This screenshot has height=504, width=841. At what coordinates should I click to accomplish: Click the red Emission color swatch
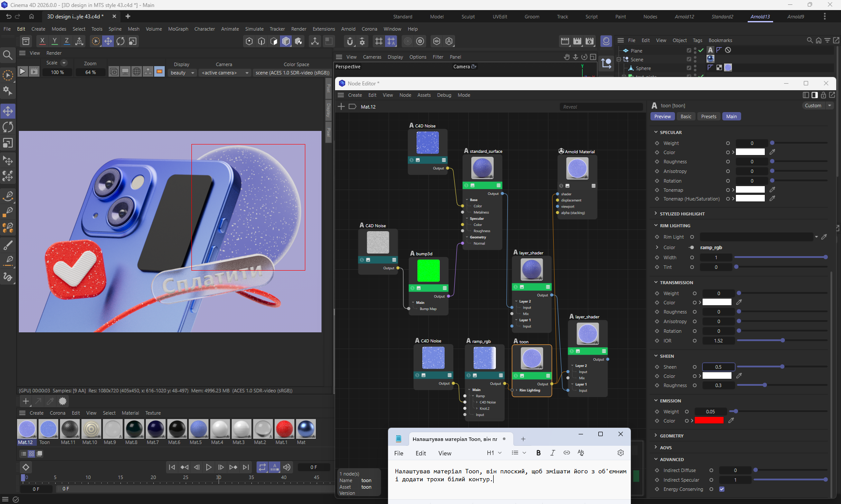[709, 421]
